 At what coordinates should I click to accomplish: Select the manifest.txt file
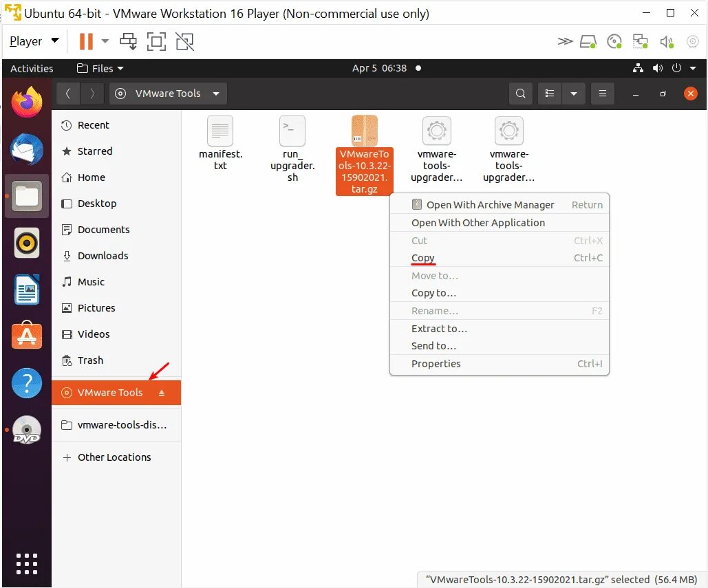pyautogui.click(x=220, y=143)
